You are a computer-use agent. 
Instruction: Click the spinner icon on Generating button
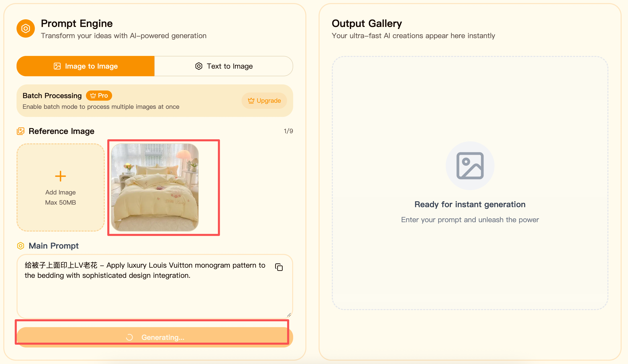point(129,337)
